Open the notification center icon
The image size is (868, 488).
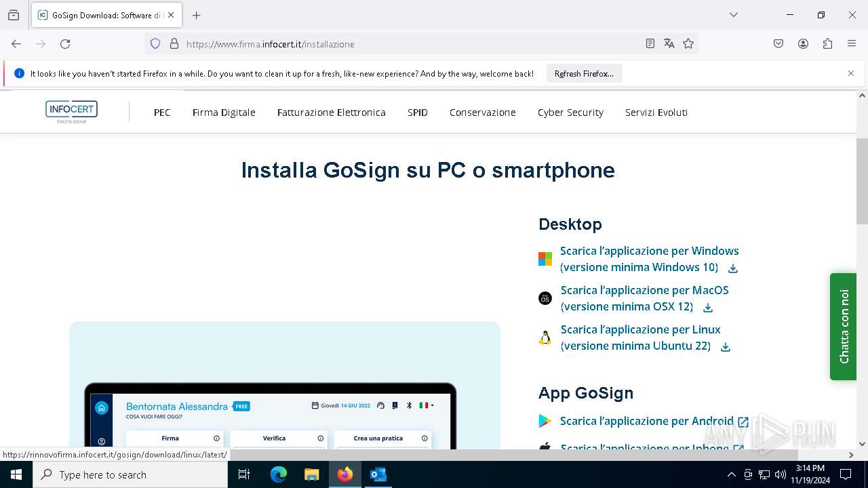click(x=846, y=474)
